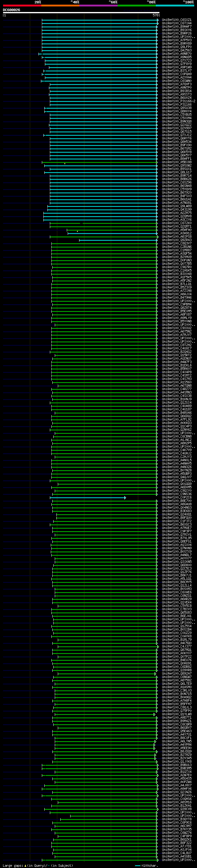Click the label UniRef100_B8E700
Viewport: 197px width, 868px height.
(x=176, y=501)
